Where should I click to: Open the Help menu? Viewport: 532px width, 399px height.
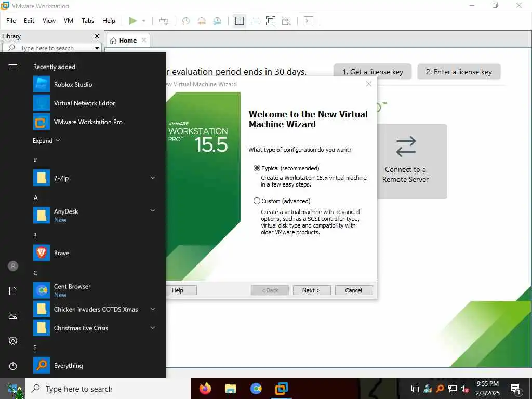[x=109, y=21]
